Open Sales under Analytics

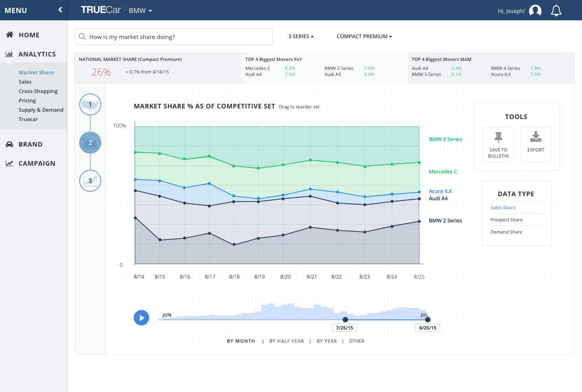[25, 82]
